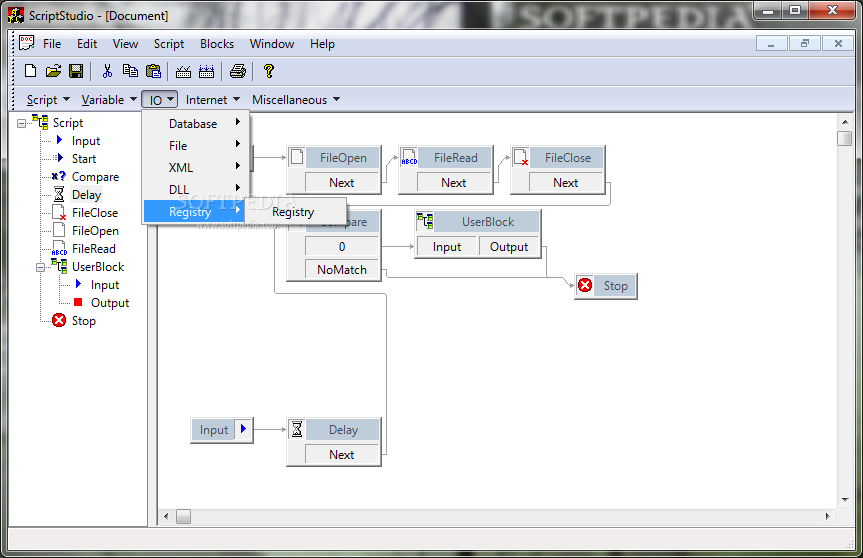The height and width of the screenshot is (558, 863).
Task: Click the red Stop block icon on canvas
Action: tap(585, 285)
